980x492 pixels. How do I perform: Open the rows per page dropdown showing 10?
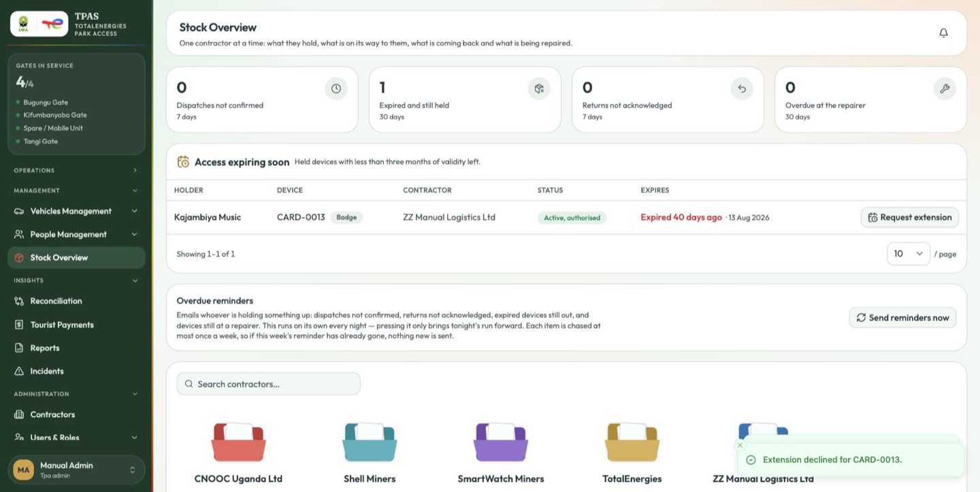909,254
